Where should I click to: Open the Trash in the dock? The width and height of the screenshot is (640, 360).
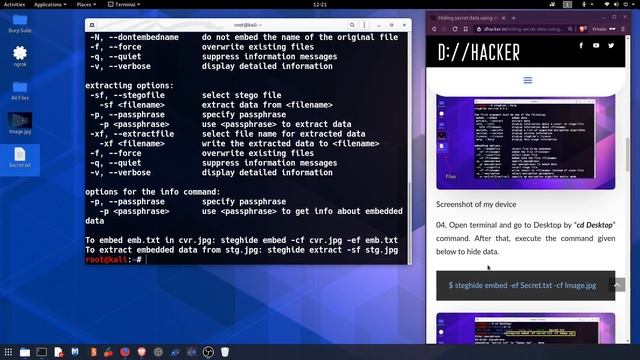tap(225, 352)
